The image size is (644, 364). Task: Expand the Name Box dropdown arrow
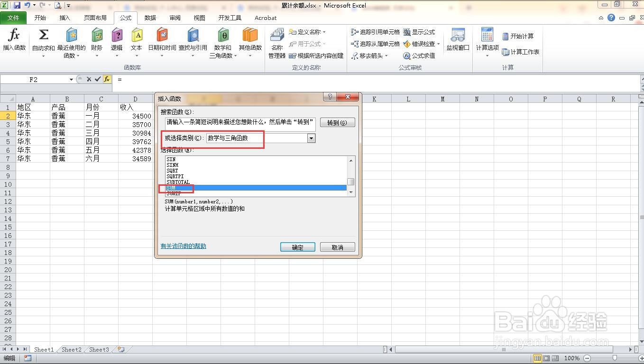click(x=71, y=80)
